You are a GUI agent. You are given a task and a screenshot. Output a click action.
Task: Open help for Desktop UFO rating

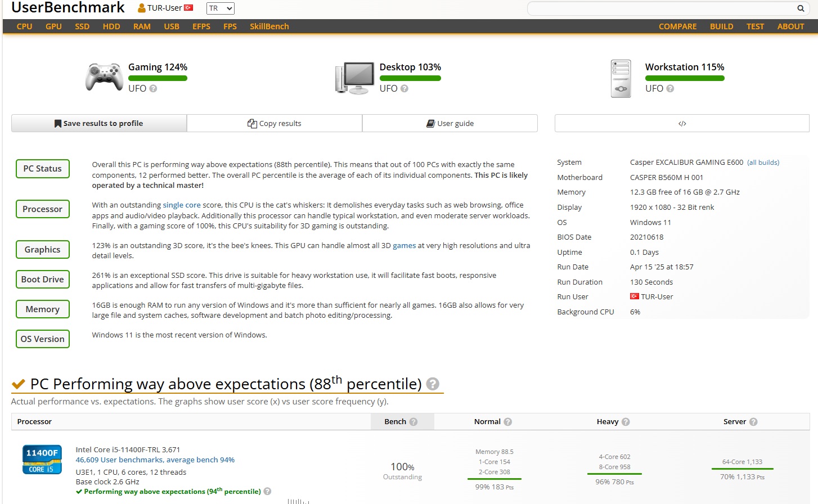(404, 88)
